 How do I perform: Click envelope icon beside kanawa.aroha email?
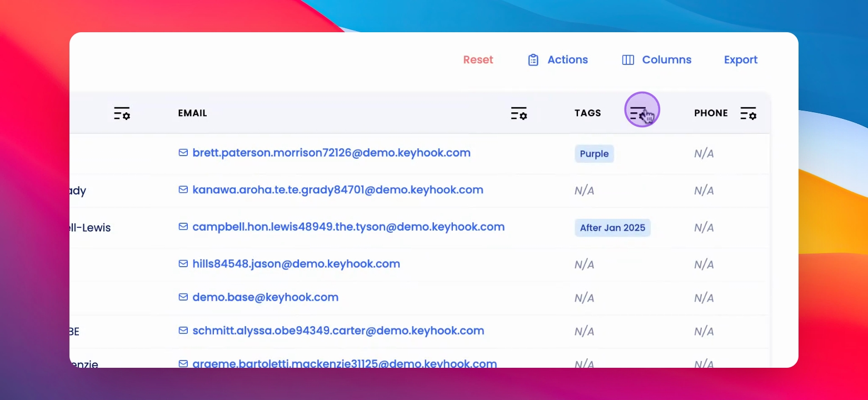pyautogui.click(x=183, y=189)
